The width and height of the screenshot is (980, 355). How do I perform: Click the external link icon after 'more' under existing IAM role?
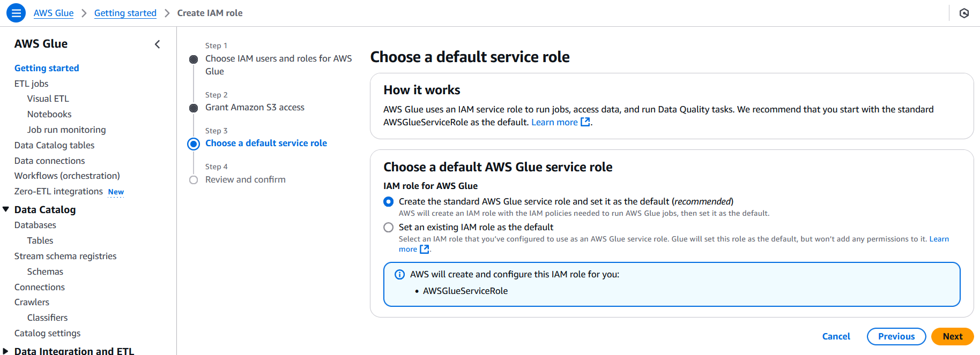[424, 249]
